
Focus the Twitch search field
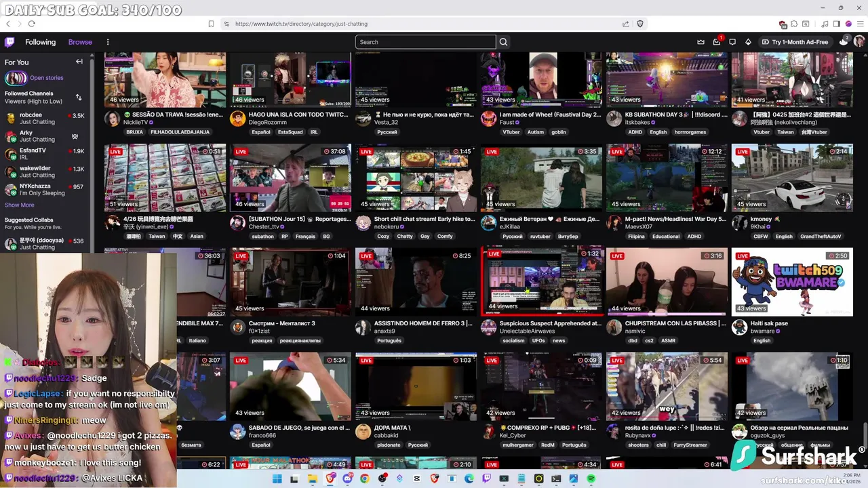(425, 42)
